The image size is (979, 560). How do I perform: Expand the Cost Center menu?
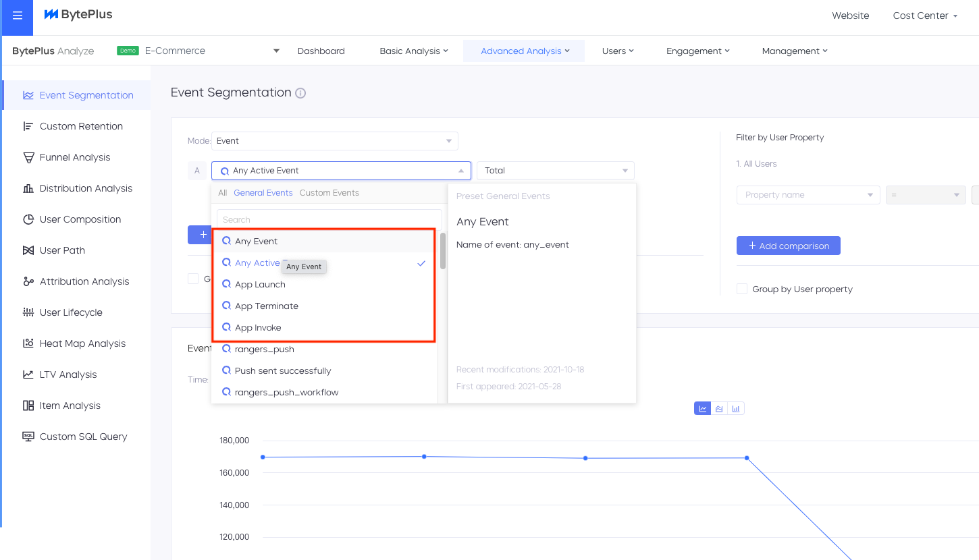pyautogui.click(x=925, y=16)
